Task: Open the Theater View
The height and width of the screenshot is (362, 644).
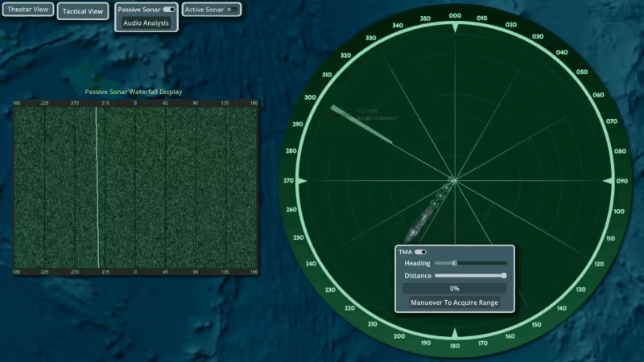Action: 28,10
